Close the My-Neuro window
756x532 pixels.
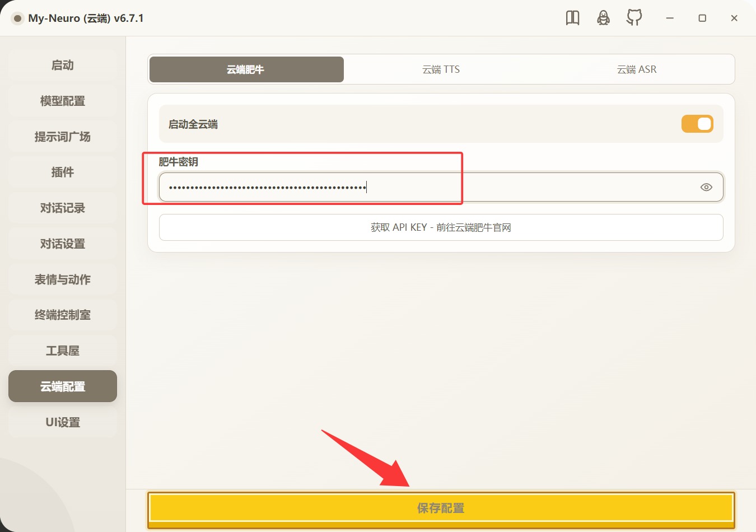tap(734, 18)
